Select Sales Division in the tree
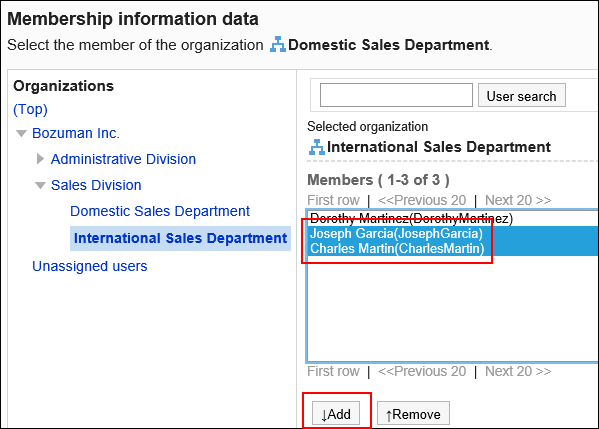Viewport: 599px width, 429px height. tap(96, 185)
